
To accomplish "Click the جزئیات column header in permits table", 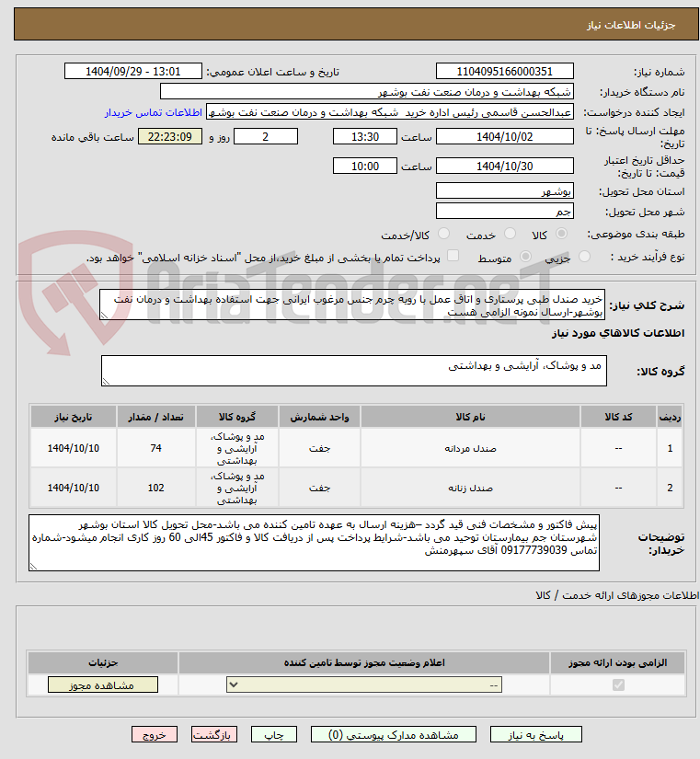I will point(103,662).
